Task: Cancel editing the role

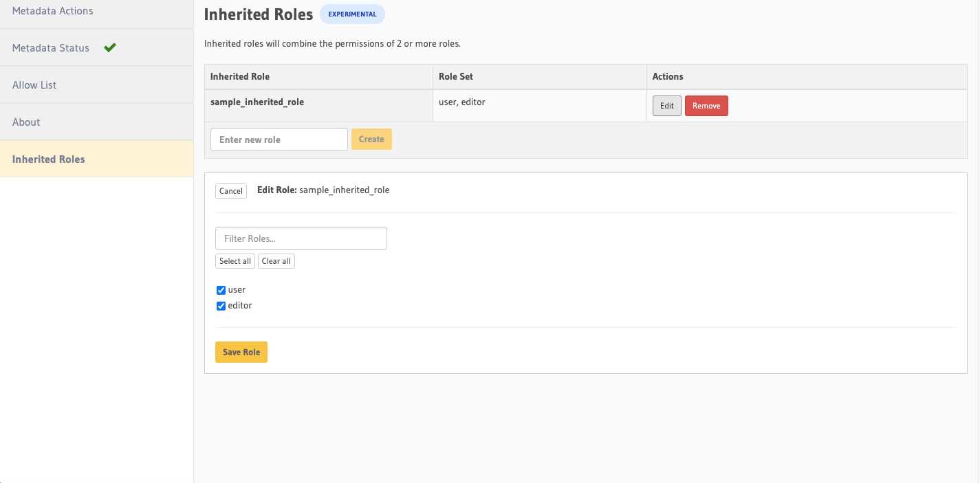Action: point(231,191)
